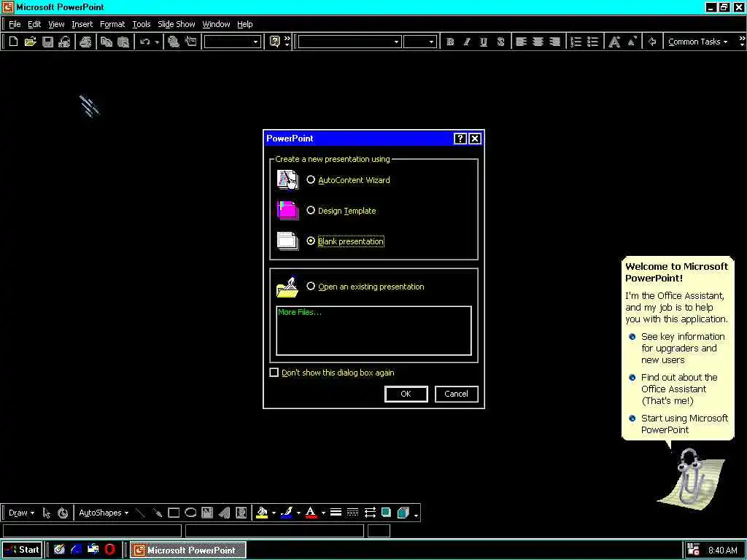Click the Bold formatting button
The width and height of the screenshot is (747, 560).
449,42
